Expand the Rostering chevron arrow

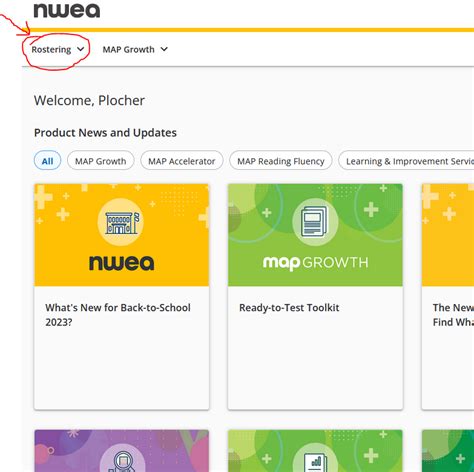pos(80,49)
